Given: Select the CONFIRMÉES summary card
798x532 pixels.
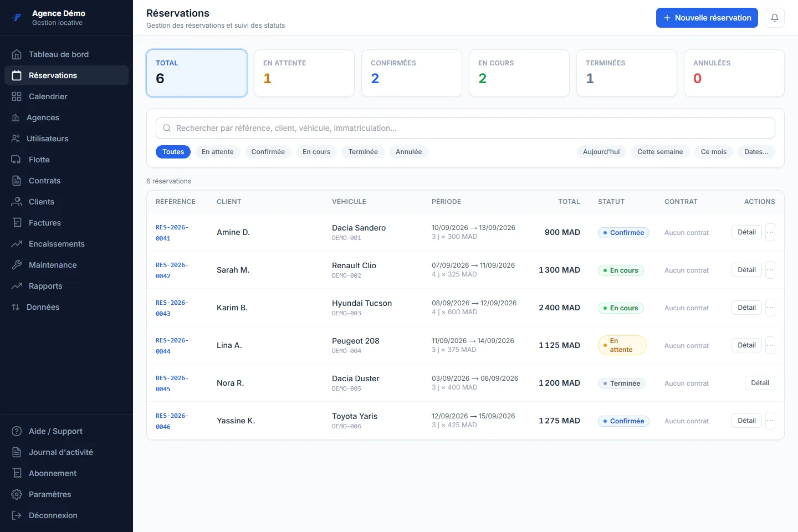Looking at the screenshot, I should pos(412,73).
